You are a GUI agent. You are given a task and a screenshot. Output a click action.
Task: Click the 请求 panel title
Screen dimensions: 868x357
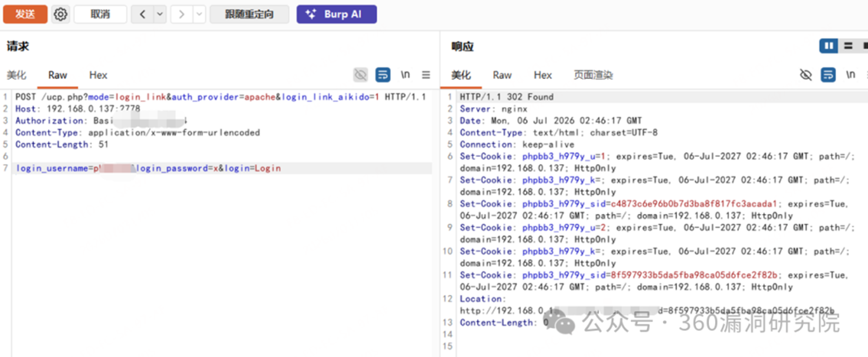tap(18, 46)
